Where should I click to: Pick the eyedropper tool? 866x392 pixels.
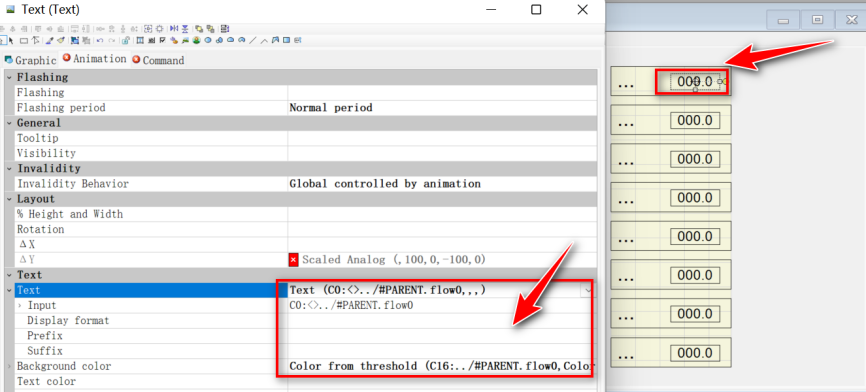pyautogui.click(x=49, y=40)
